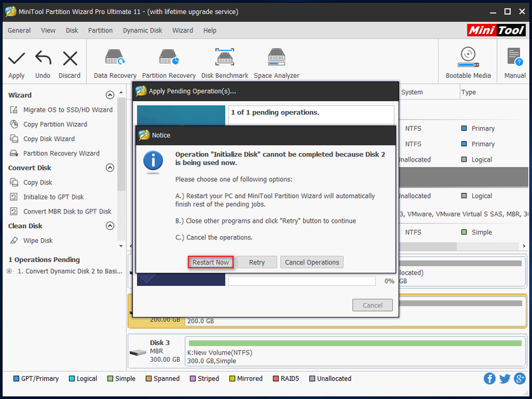Click the Discard X icon
This screenshot has height=399, width=532.
click(x=70, y=59)
